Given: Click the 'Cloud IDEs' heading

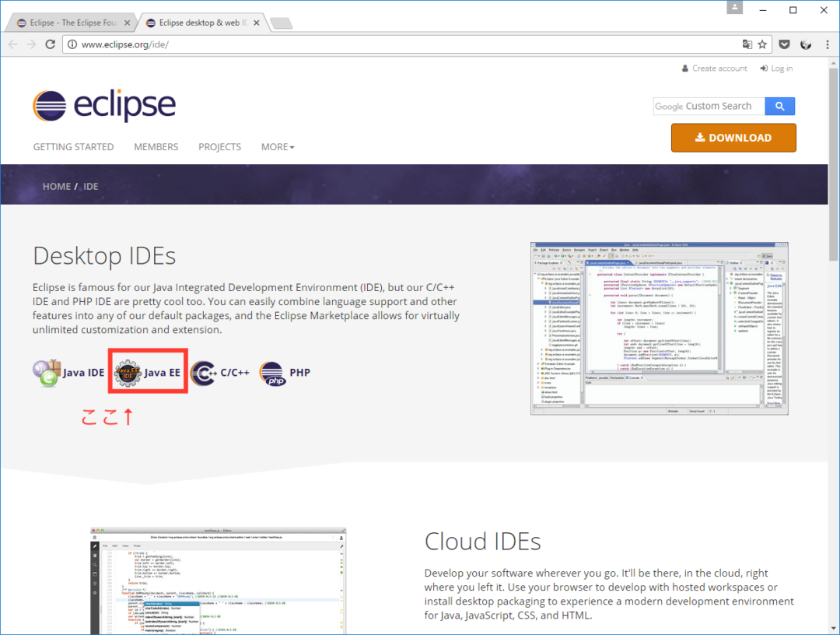Looking at the screenshot, I should [x=483, y=542].
